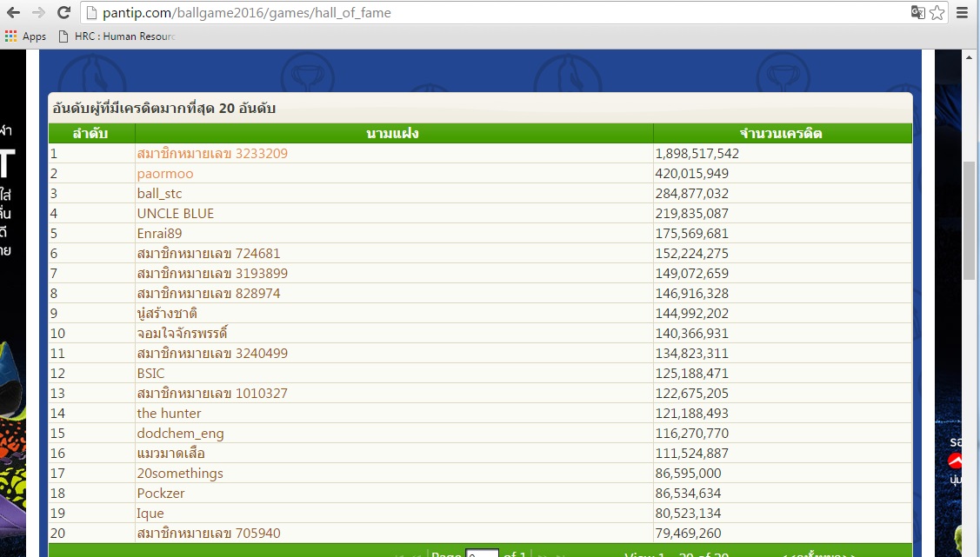This screenshot has width=980, height=557.
Task: Select credit value 144,992,202
Action: coord(692,314)
